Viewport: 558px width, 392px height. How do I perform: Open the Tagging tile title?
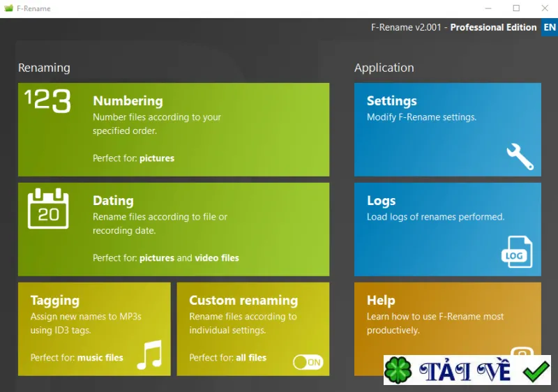pyautogui.click(x=55, y=301)
